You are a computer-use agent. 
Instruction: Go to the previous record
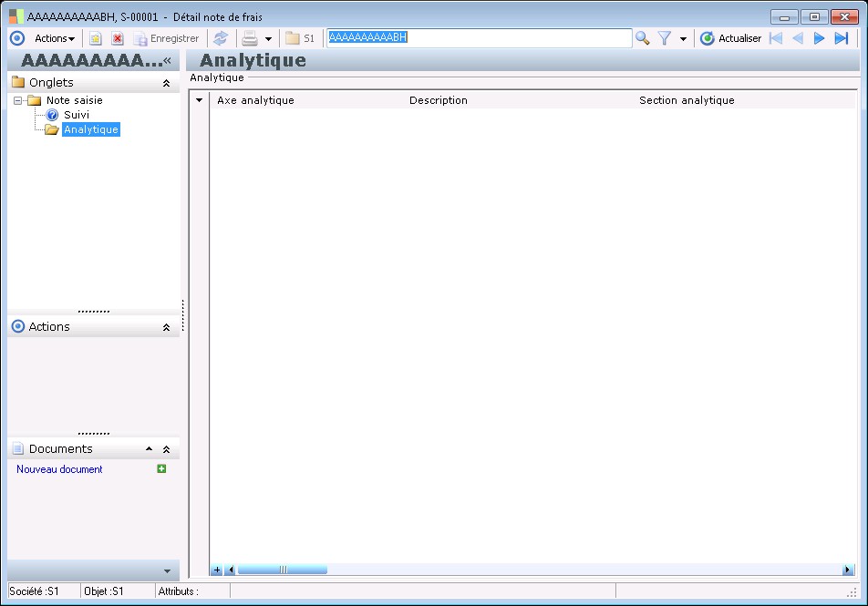click(x=798, y=38)
